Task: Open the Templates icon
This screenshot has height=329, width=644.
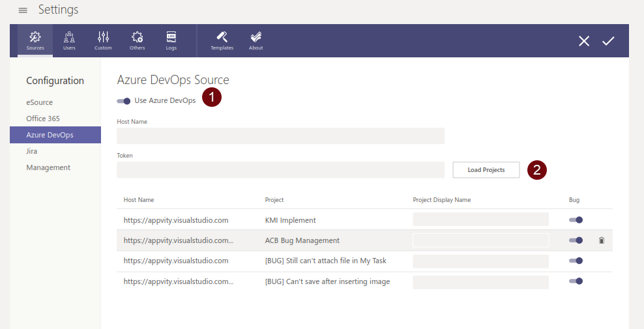Action: pyautogui.click(x=222, y=40)
